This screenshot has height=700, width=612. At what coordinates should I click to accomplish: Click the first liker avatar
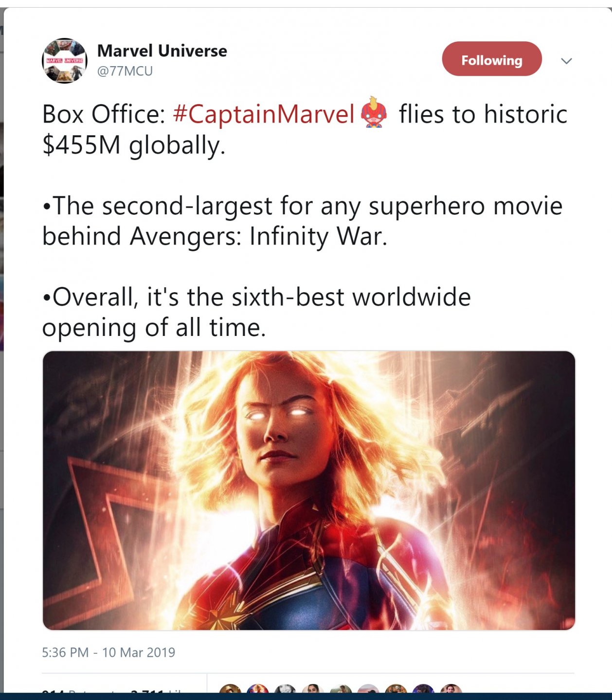[230, 690]
